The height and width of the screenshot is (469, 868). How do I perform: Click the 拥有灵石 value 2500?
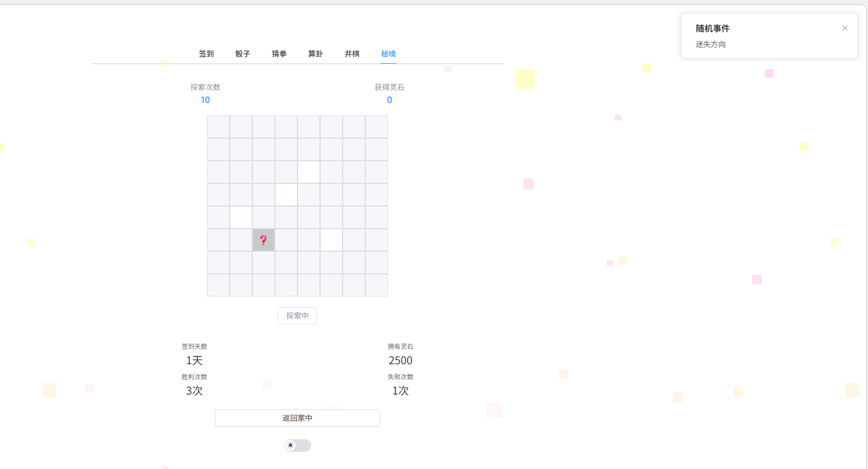400,361
